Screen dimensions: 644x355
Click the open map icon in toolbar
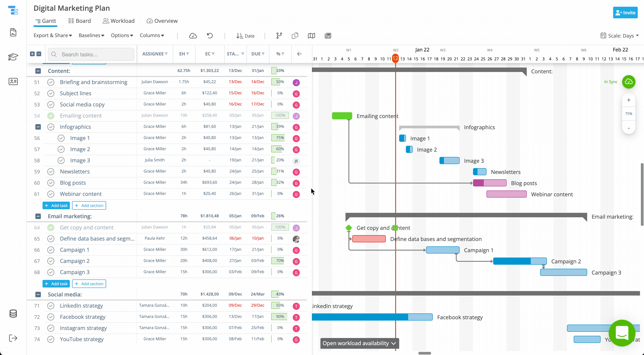coord(311,36)
